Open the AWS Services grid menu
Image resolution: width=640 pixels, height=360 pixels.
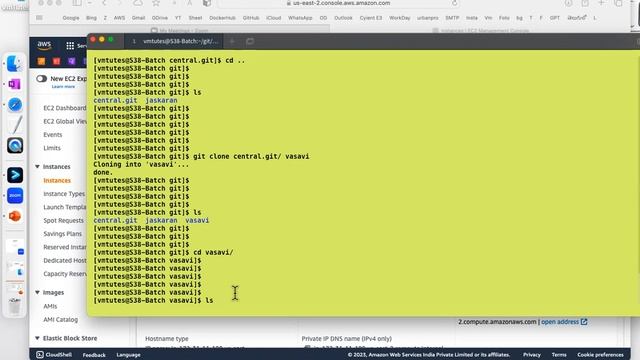70,46
